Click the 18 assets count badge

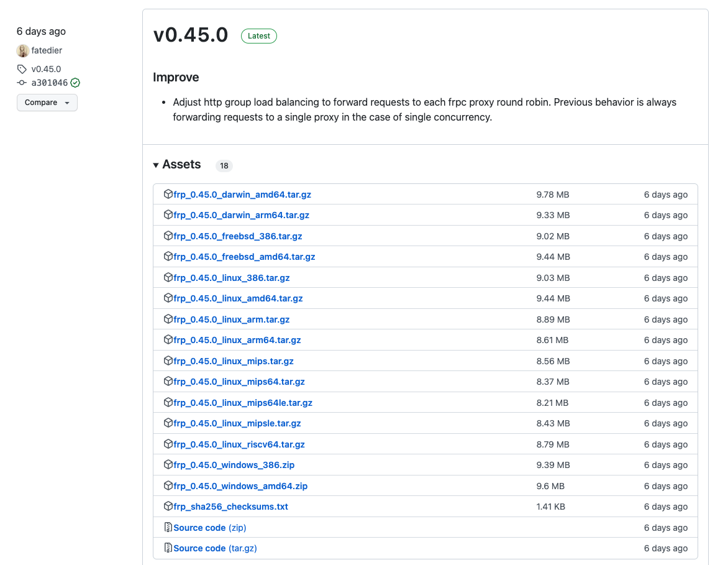coord(224,165)
